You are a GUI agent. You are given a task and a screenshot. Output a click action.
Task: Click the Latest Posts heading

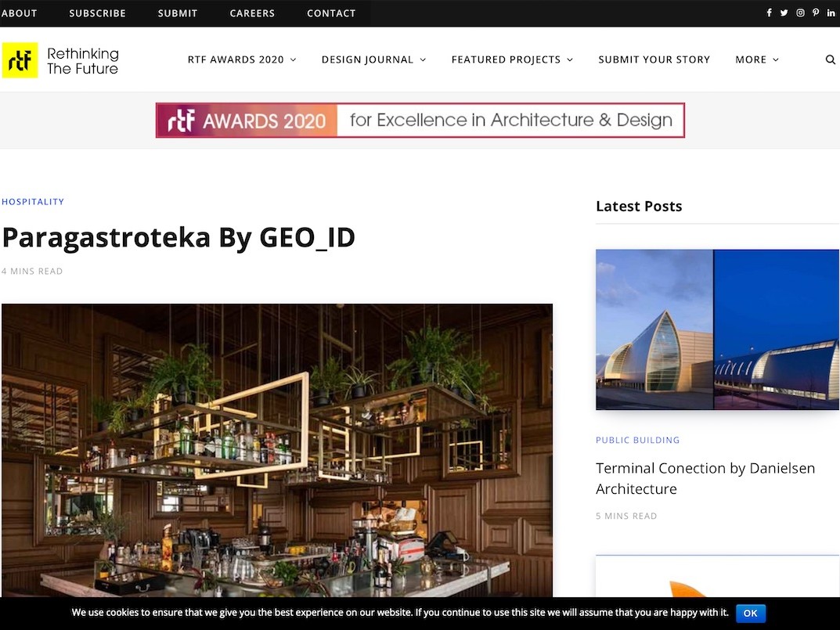click(x=639, y=207)
